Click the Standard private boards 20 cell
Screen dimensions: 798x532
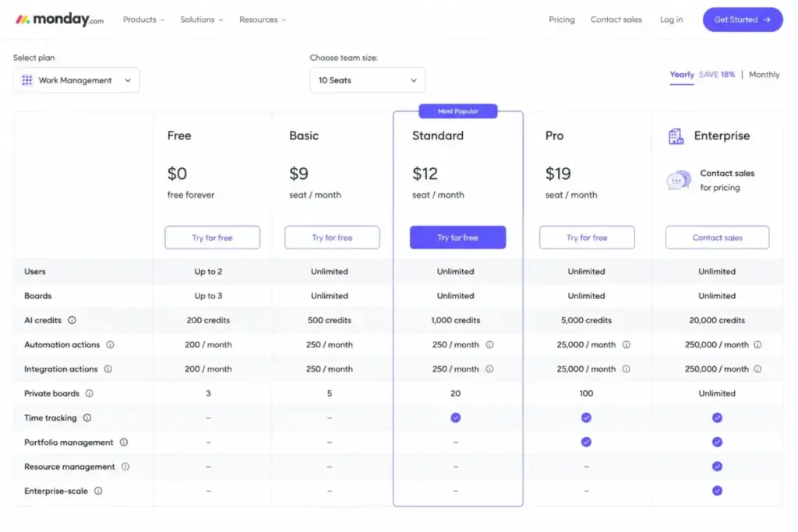tap(455, 393)
